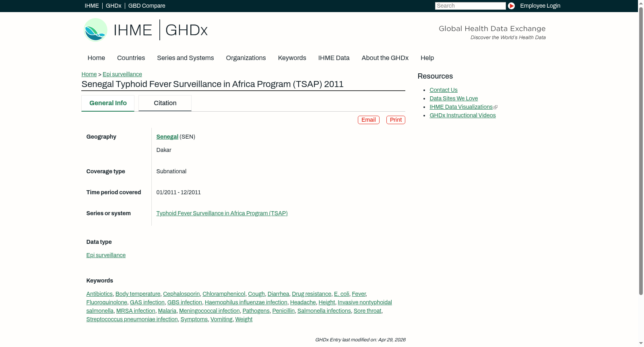644x347 pixels.
Task: Open GHDx Instructional Videos link
Action: click(x=462, y=115)
